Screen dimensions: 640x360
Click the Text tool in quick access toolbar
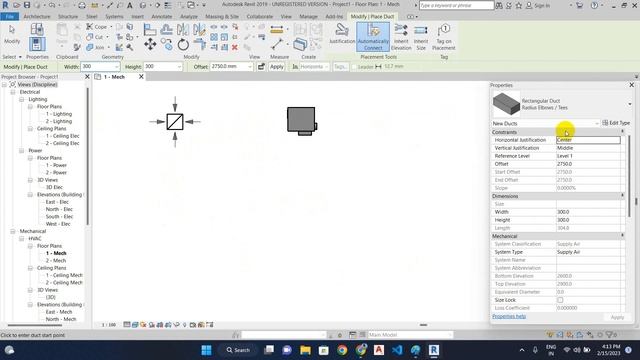pos(130,5)
